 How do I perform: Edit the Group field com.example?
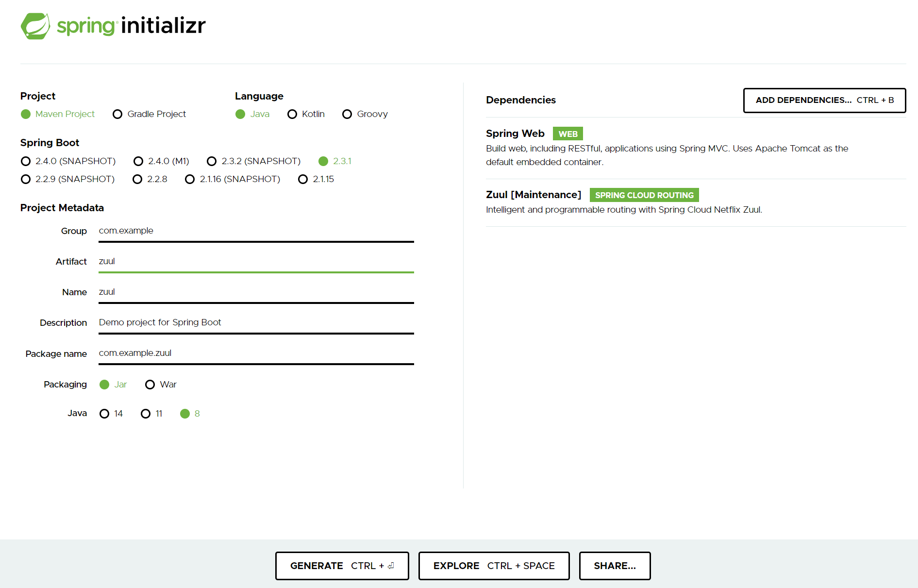(x=256, y=231)
